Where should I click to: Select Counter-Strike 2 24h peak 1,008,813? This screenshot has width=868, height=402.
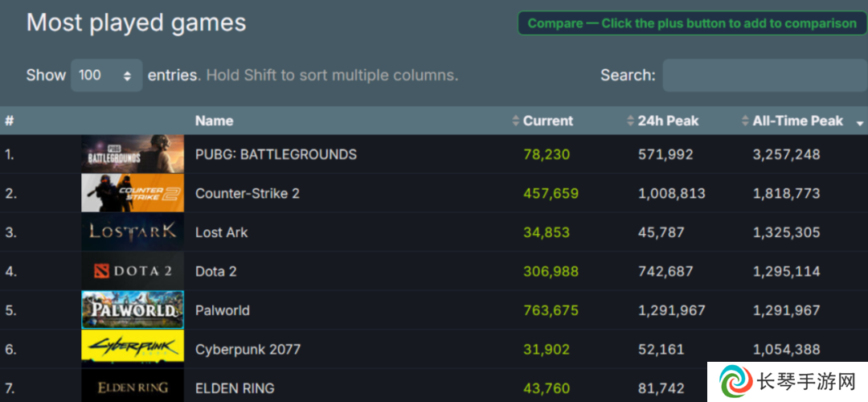pyautogui.click(x=671, y=193)
